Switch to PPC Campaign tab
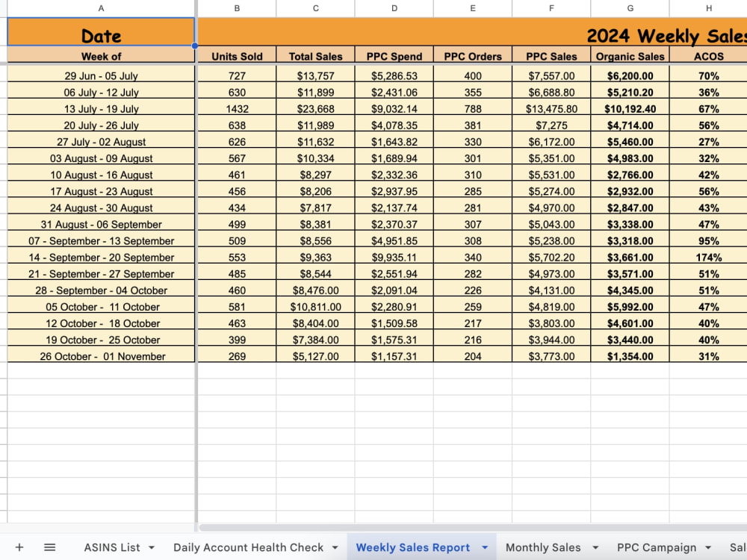This screenshot has height=560, width=747. tap(657, 547)
